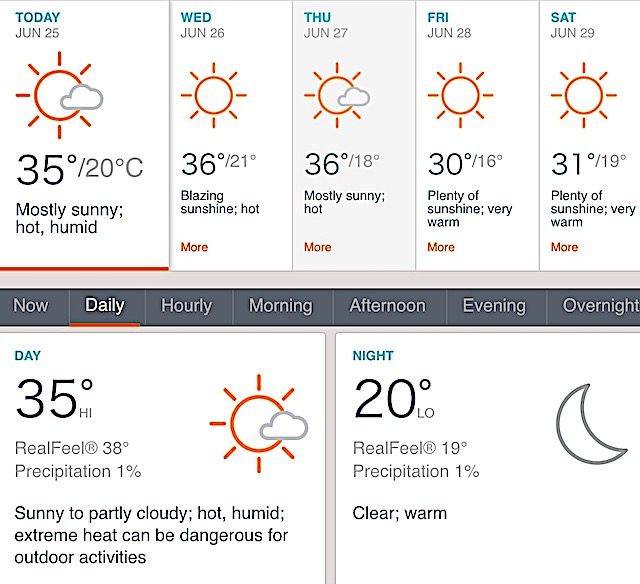Screen dimensions: 640x584
Task: Click Saturday's sunny weather icon
Action: 584,95
